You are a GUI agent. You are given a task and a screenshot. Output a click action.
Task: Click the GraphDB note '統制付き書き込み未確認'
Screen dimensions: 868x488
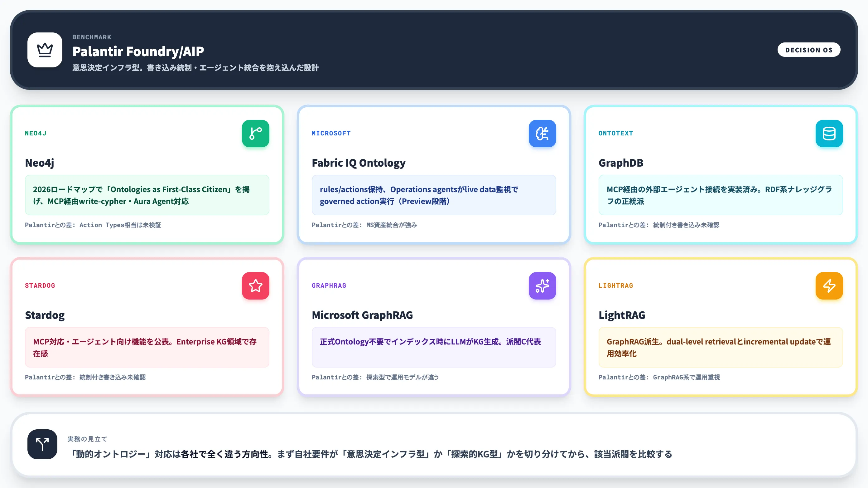pos(686,225)
